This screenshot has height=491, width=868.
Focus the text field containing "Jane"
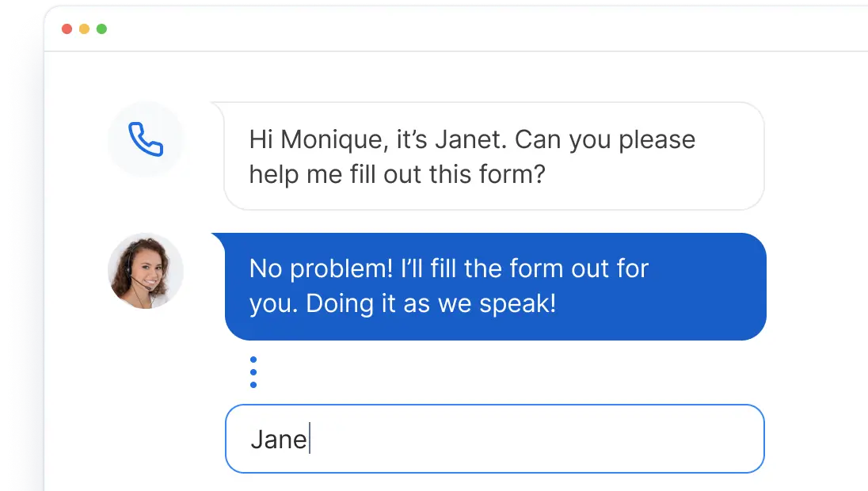click(494, 439)
